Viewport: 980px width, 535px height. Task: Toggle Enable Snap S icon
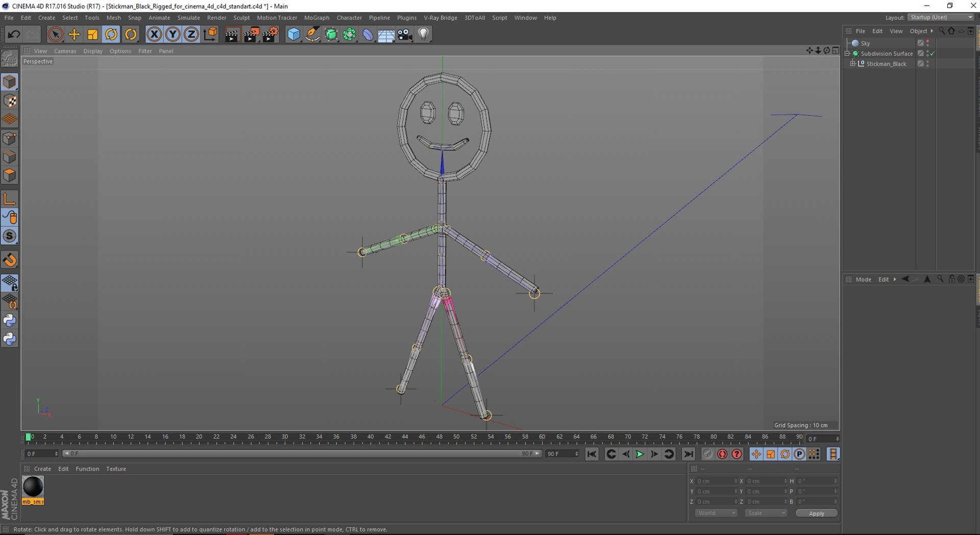tap(10, 236)
